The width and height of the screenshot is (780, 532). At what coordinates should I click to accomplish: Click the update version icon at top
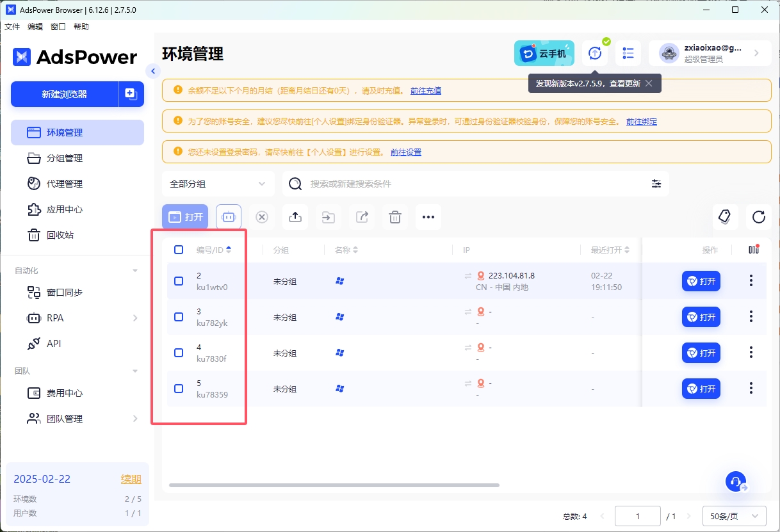(595, 53)
